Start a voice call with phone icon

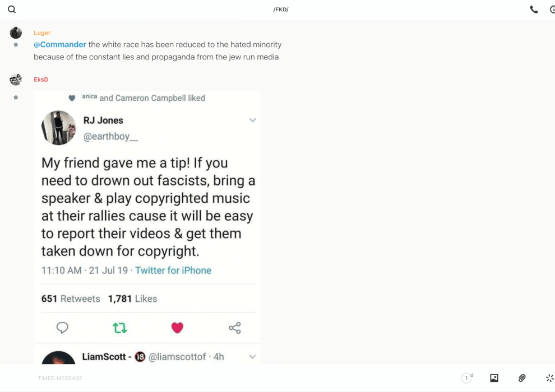534,10
